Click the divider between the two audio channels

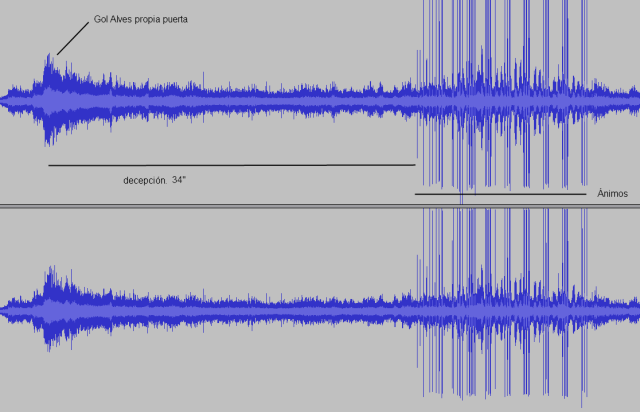320,207
